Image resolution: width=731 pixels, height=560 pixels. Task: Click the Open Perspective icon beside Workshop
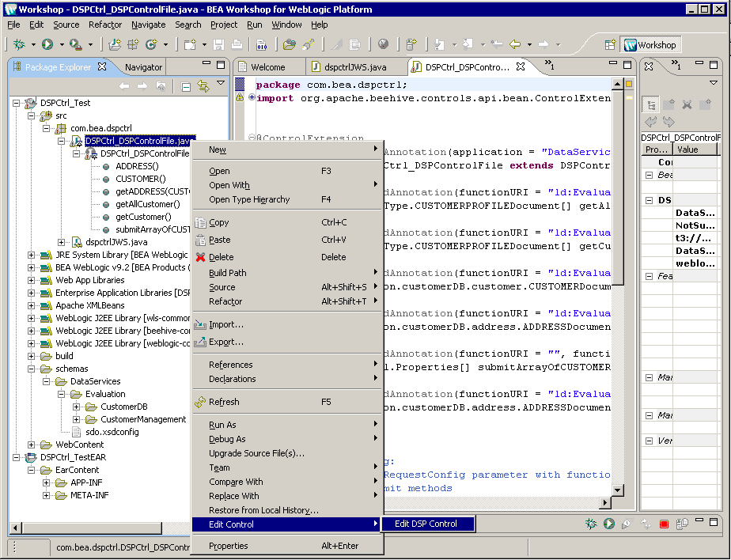(x=610, y=45)
